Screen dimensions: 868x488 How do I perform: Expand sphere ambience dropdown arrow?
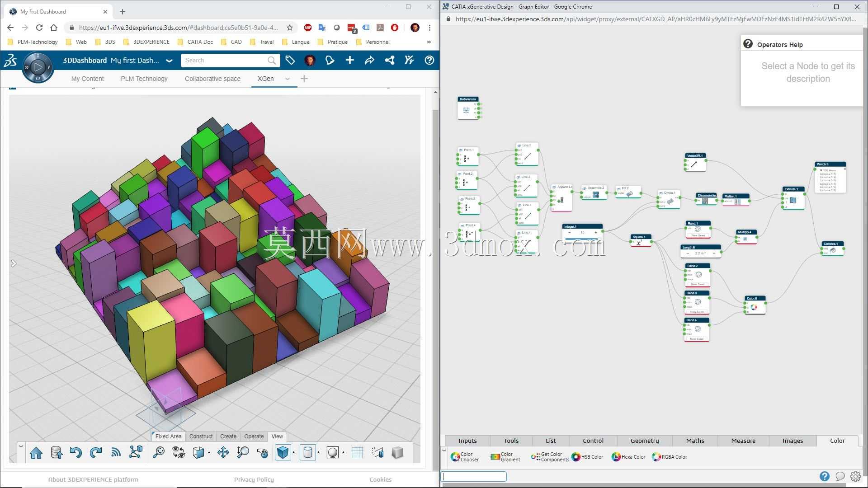(x=344, y=453)
